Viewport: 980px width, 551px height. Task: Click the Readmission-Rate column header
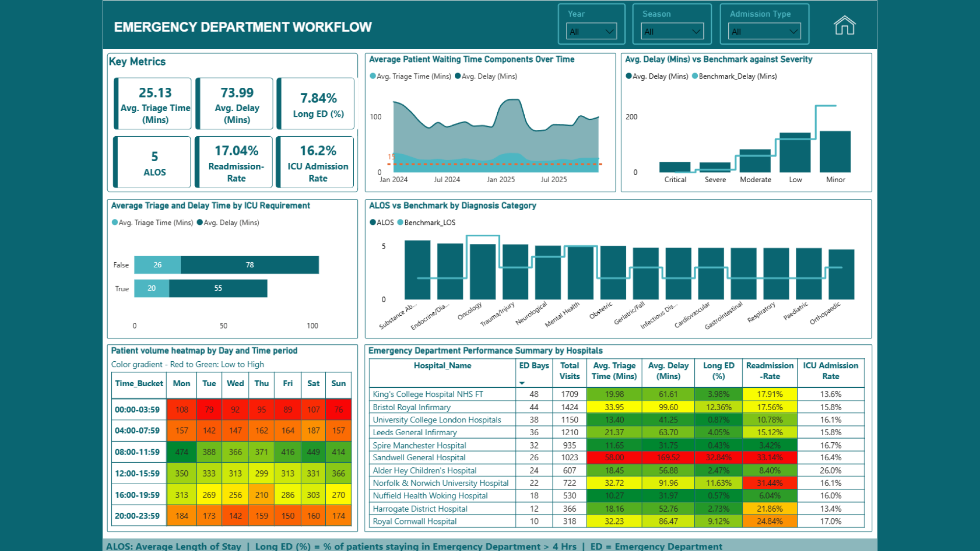[770, 371]
